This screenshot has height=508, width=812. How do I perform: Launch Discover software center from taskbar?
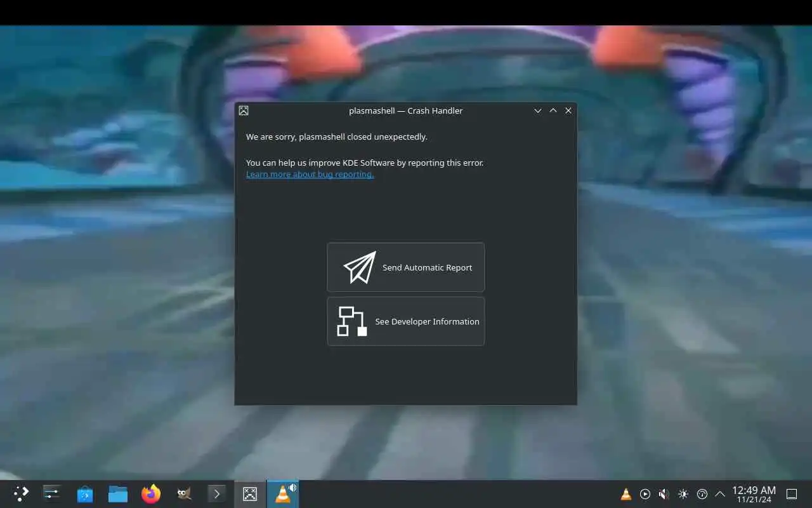click(x=85, y=493)
